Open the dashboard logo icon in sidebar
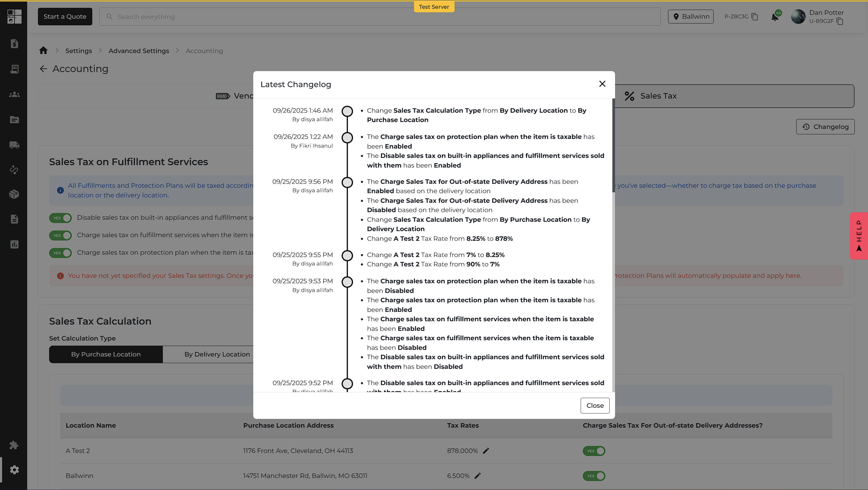 (x=14, y=17)
